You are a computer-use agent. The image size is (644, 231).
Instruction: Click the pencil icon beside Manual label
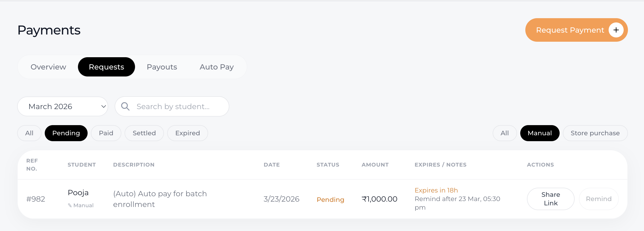pos(70,205)
